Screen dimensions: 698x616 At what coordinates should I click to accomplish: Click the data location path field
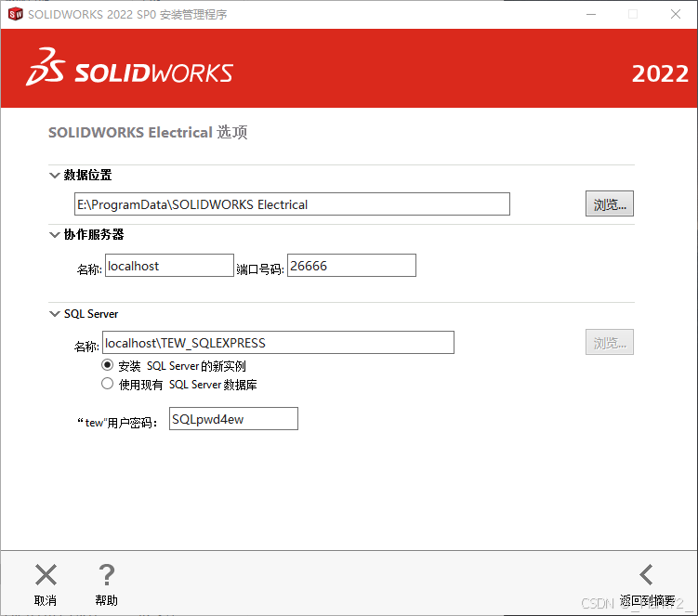292,204
